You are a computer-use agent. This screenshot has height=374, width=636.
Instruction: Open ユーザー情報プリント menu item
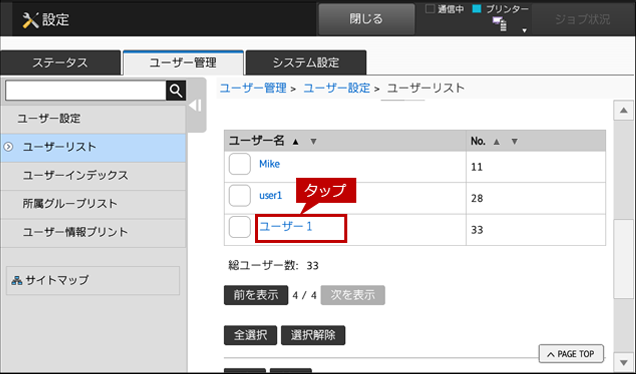[x=93, y=232]
